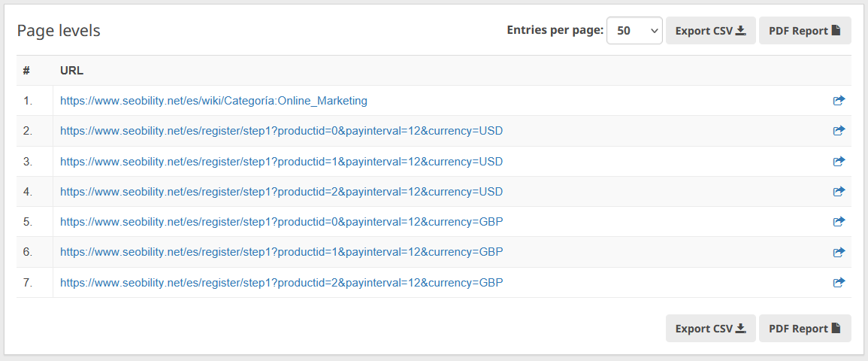This screenshot has width=868, height=361.
Task: Open external link icon for row 7
Action: [839, 283]
